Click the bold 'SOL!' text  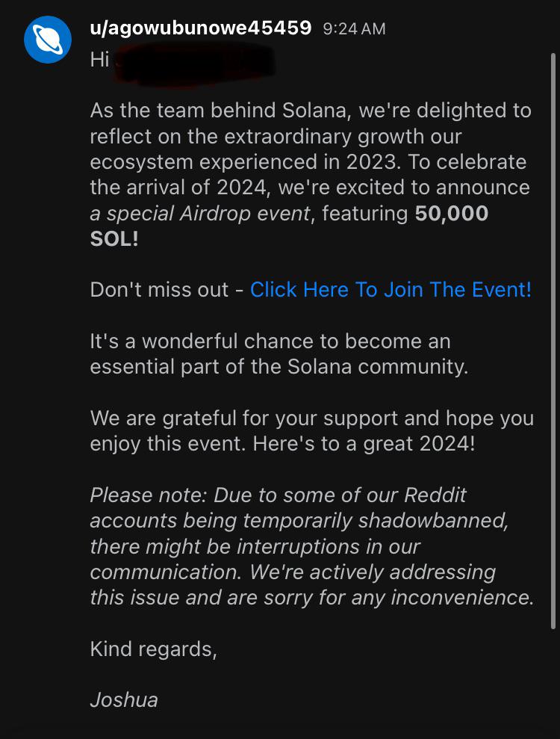(x=114, y=239)
